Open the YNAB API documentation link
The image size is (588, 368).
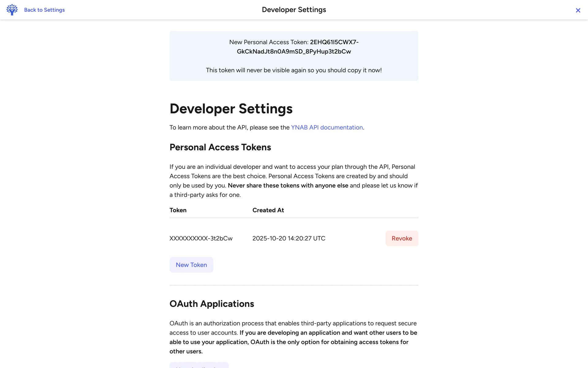tap(327, 127)
